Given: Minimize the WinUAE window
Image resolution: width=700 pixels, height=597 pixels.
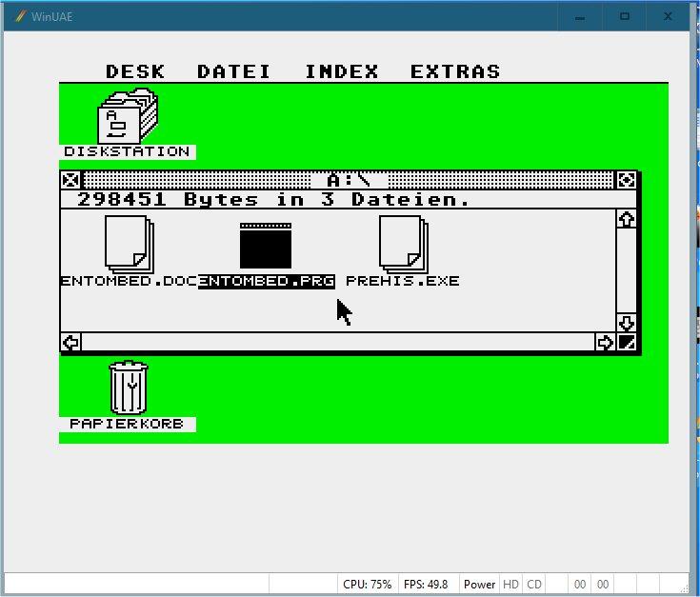Looking at the screenshot, I should click(580, 17).
